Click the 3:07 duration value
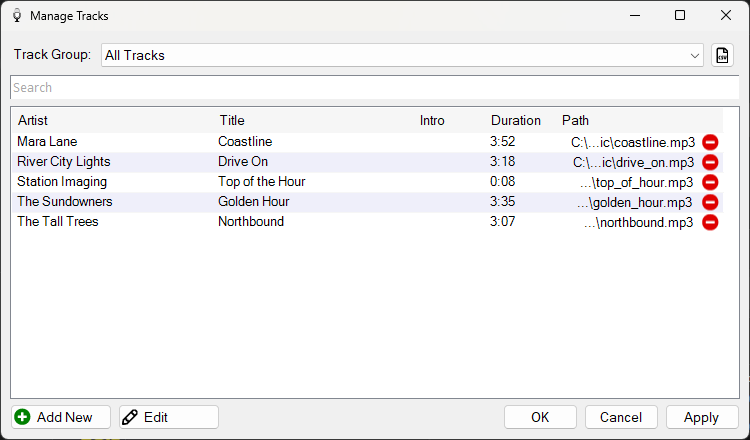 pos(503,221)
